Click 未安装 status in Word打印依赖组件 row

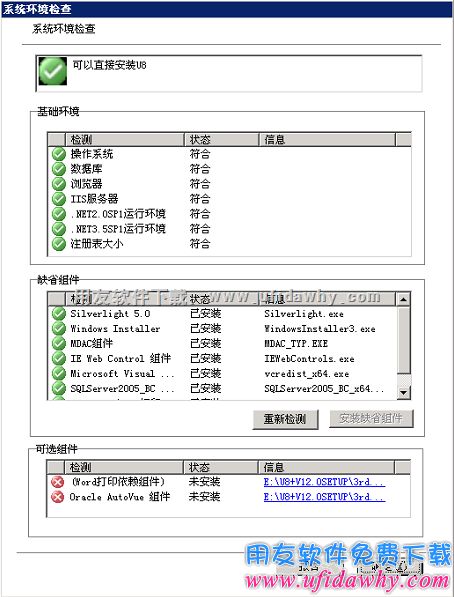(x=205, y=482)
